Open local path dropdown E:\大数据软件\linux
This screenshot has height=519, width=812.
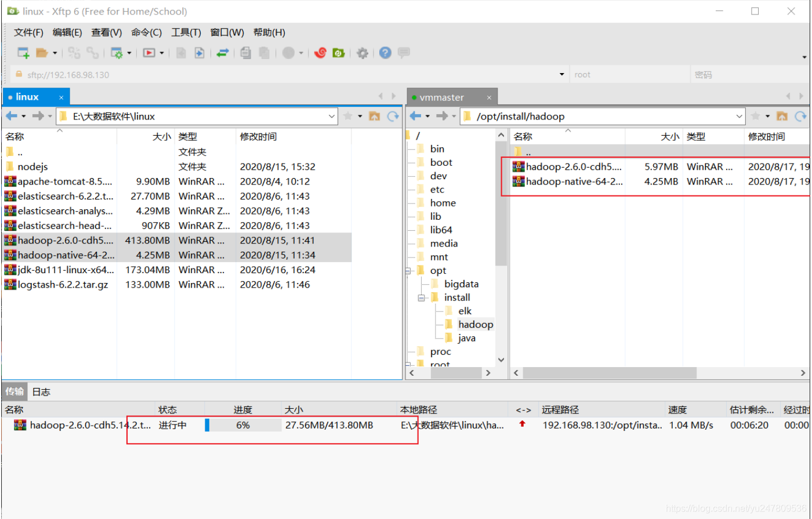(x=332, y=116)
